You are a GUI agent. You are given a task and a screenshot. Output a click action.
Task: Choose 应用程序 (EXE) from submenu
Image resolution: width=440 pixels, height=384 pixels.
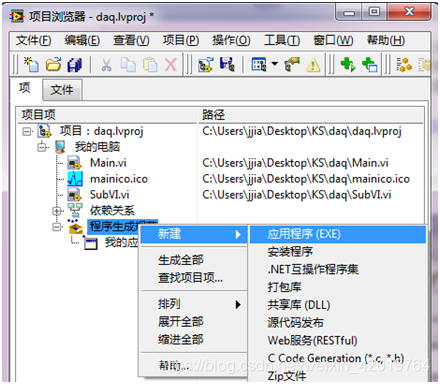coord(338,234)
